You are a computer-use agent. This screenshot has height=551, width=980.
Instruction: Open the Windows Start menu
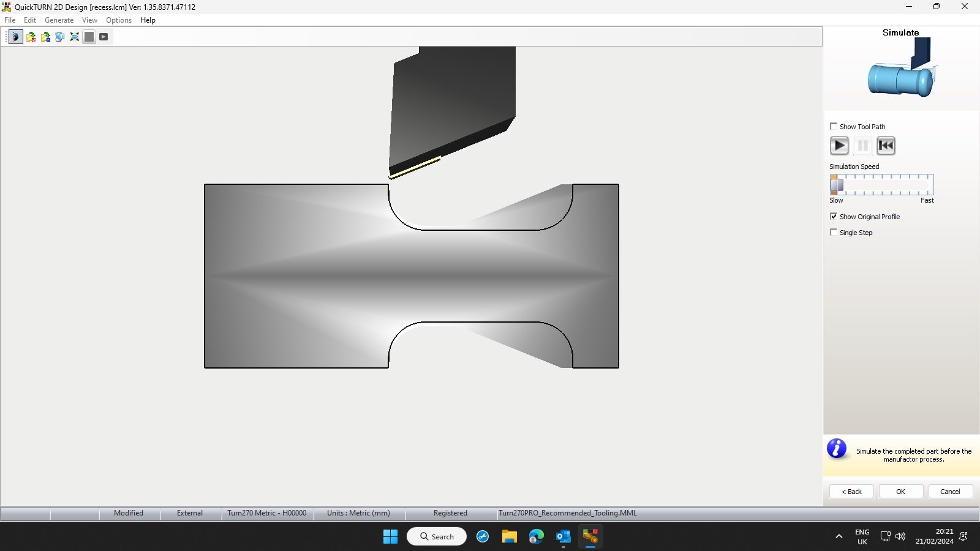pyautogui.click(x=390, y=537)
